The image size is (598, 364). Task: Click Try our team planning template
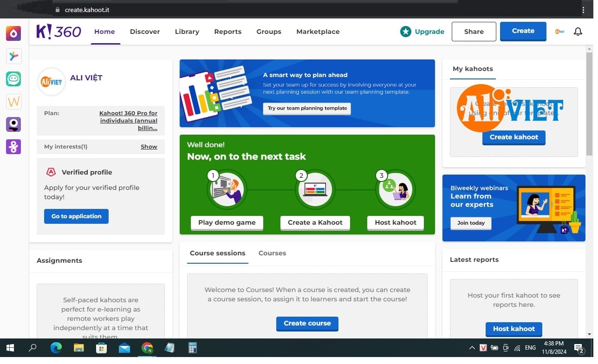point(307,108)
